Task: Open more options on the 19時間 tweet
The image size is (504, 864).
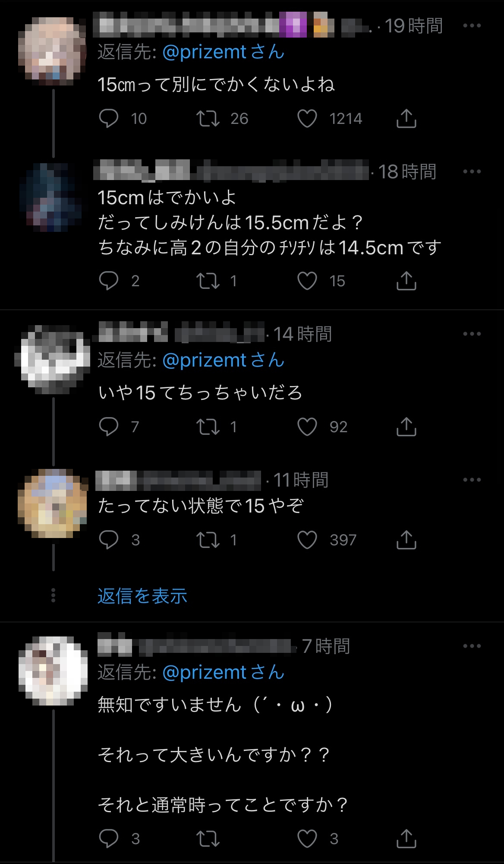Action: [x=472, y=26]
